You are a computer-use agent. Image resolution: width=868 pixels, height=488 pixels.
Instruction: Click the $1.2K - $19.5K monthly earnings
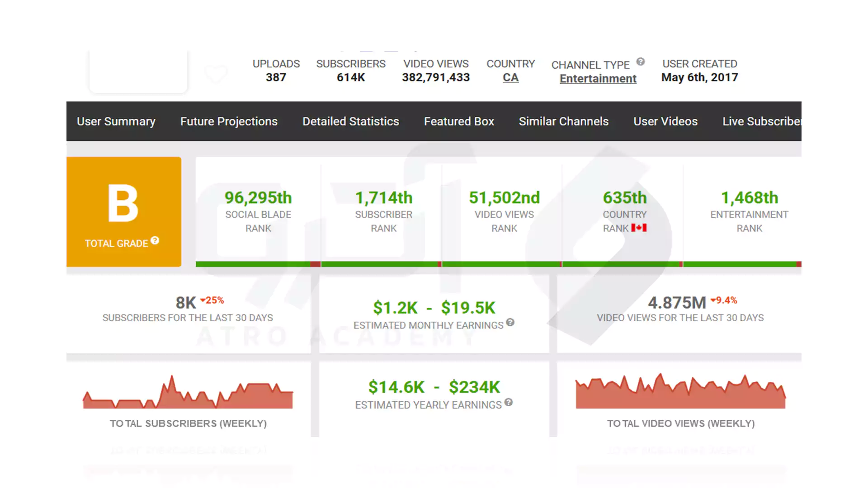point(434,308)
